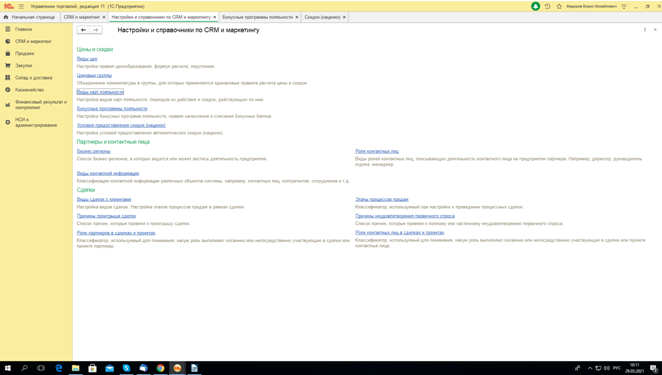Close the settings form with its X
The height and width of the screenshot is (375, 662).
click(655, 30)
